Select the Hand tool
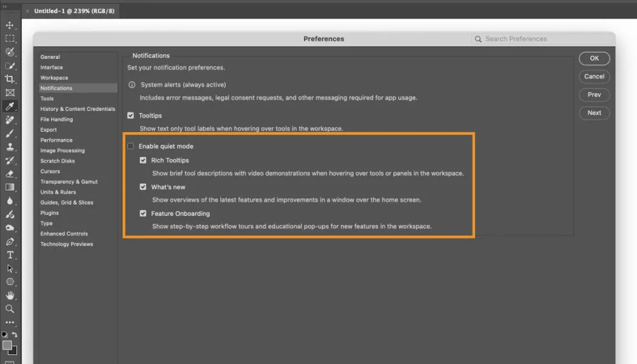This screenshot has width=637, height=364. [x=10, y=295]
